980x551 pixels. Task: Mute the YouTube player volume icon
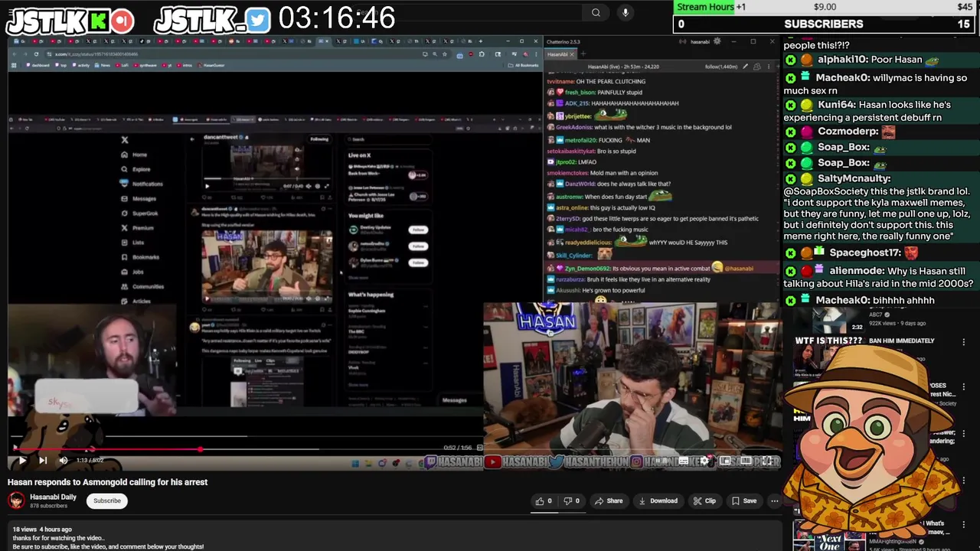point(64,460)
